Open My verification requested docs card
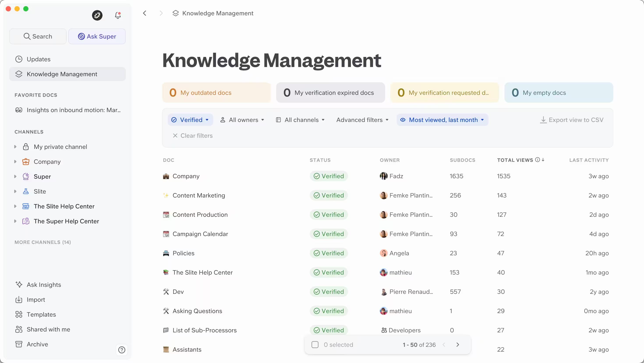This screenshot has width=644, height=363. coord(445,92)
